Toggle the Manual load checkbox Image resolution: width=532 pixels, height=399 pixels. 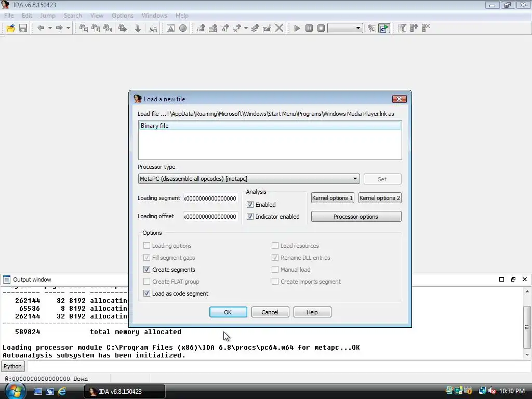click(275, 270)
